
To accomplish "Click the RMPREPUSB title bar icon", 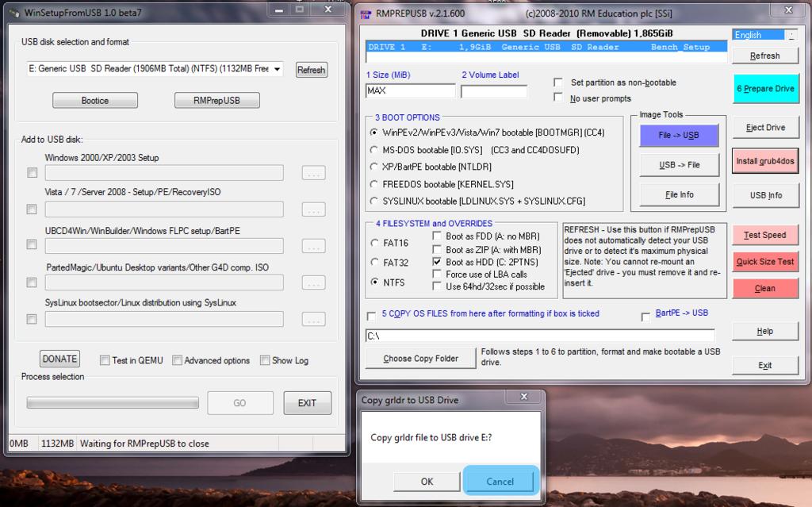I will coord(366,14).
